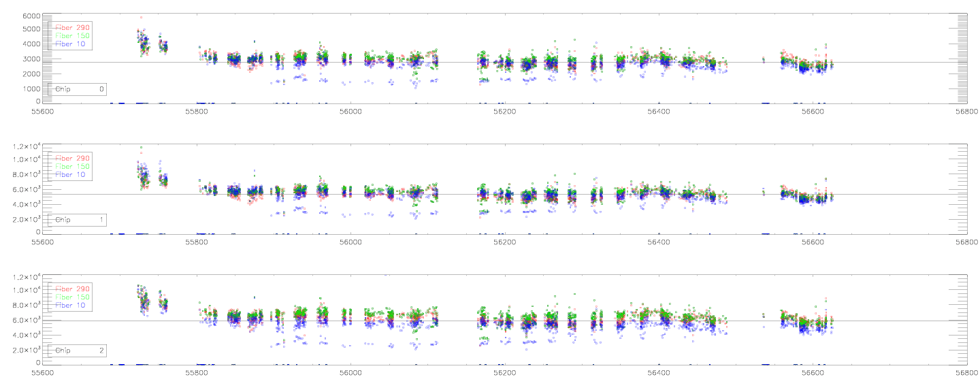
Task: Select Fiber 150 legend entry in bottom panel
Action: tap(71, 297)
